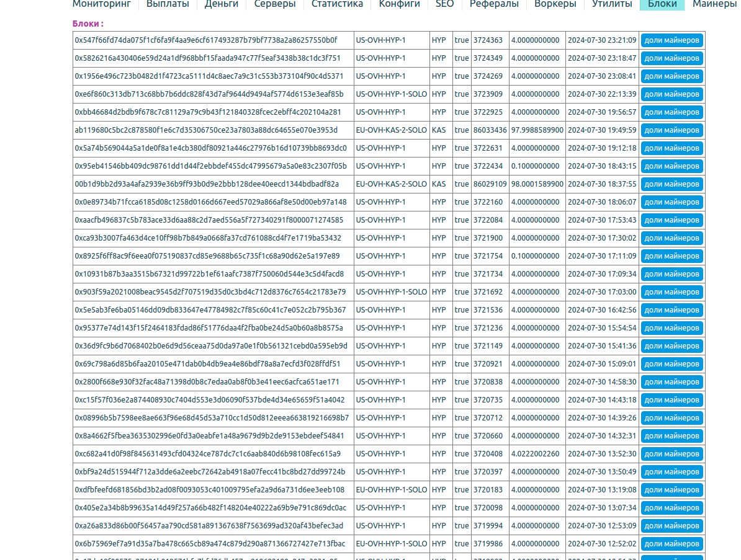Show miner shares for block 3720735
The width and height of the screenshot is (741, 560).
point(671,400)
